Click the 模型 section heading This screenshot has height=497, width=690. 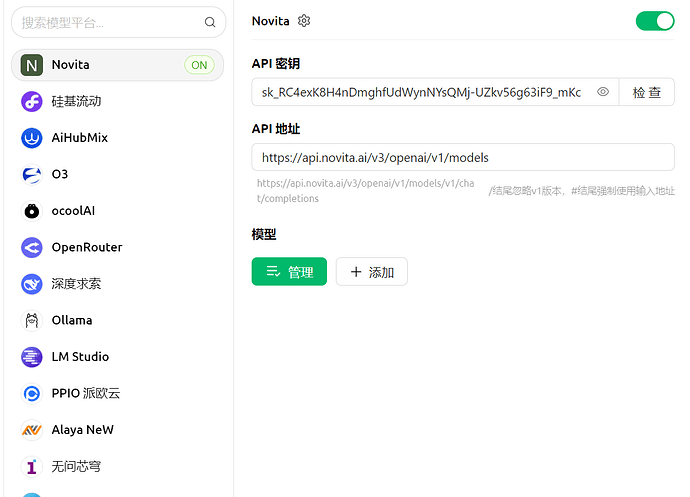click(x=264, y=234)
